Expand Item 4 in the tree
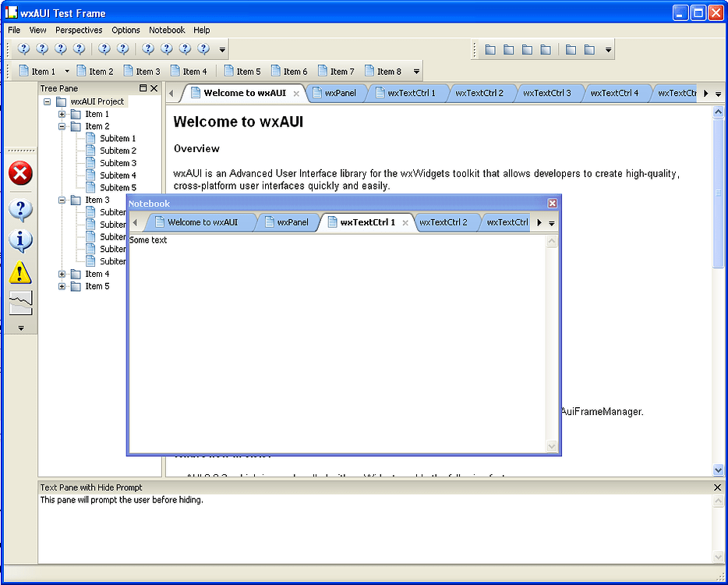 coord(62,274)
